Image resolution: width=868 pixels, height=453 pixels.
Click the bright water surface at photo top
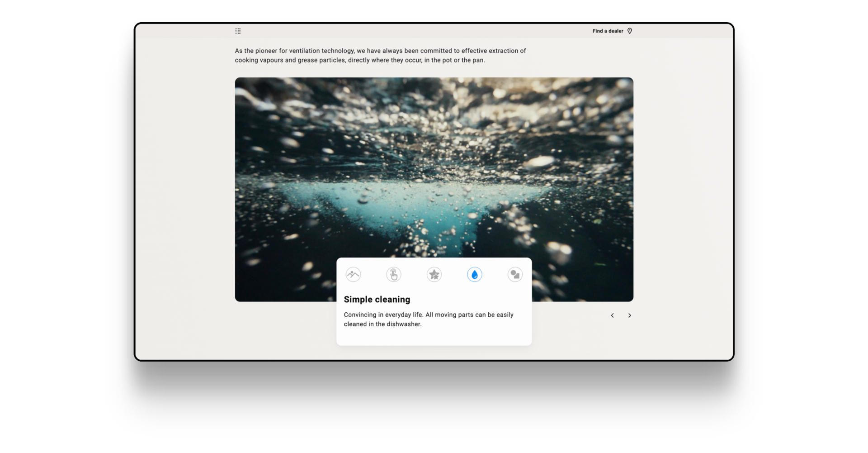pyautogui.click(x=434, y=91)
